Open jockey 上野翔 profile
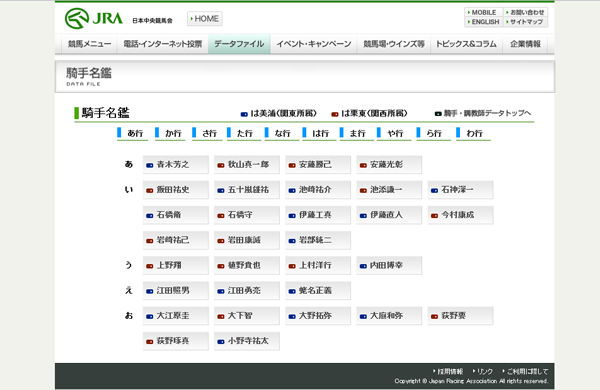The width and height of the screenshot is (600, 390). click(x=176, y=266)
